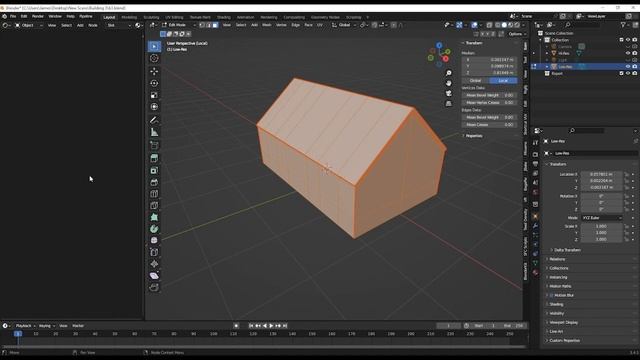Switch to the Modeling workspace tab
The image size is (640, 360).
129,17
